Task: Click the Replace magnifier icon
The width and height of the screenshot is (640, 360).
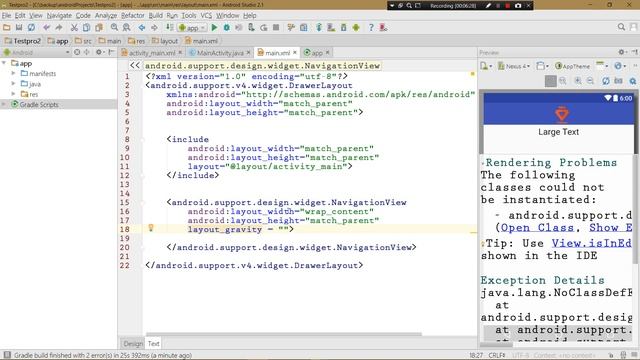Action: click(127, 28)
